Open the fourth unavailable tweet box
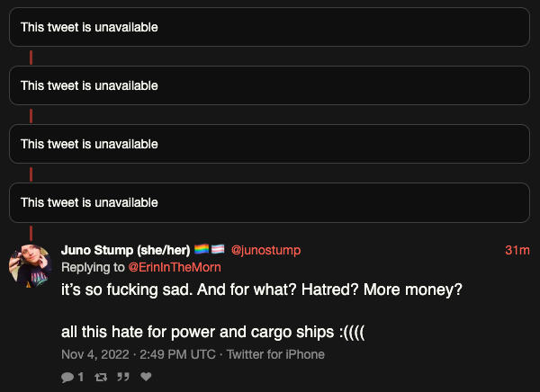540x392 pixels. (269, 202)
